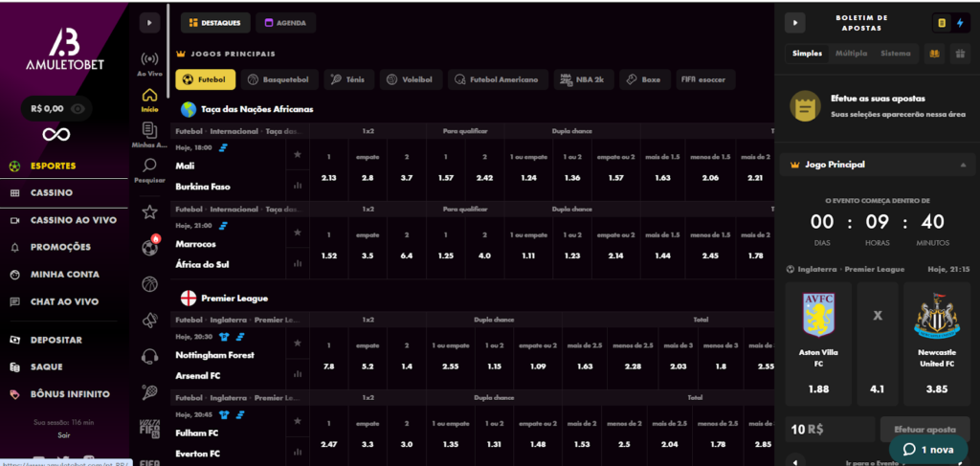Viewport: 980px width, 466px height.
Task: Expand the left sports sidebar arrow
Action: click(149, 22)
